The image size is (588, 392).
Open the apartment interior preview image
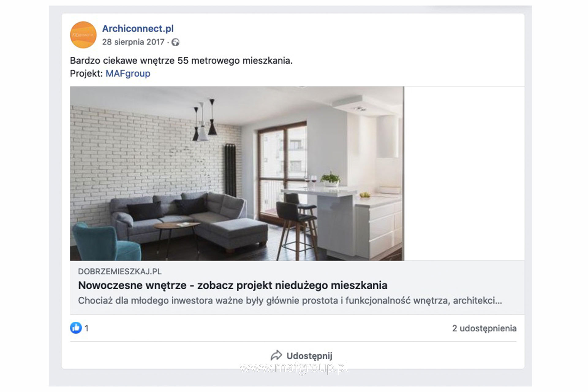pyautogui.click(x=237, y=173)
